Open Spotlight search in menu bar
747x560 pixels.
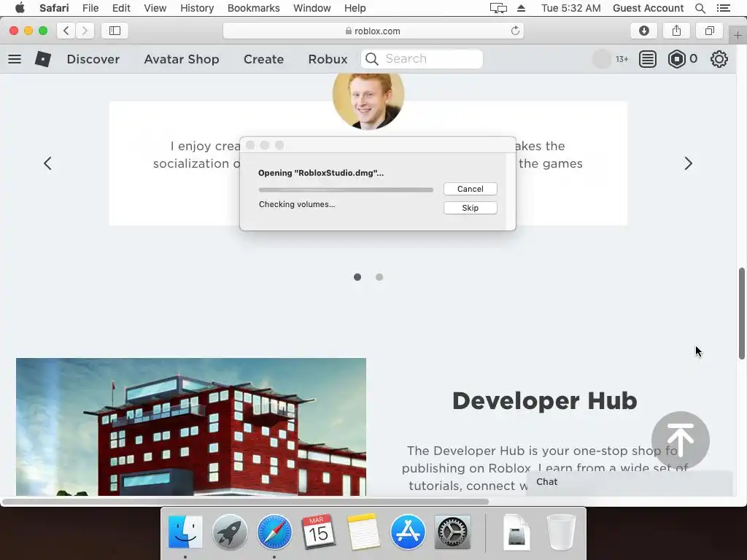(x=700, y=8)
